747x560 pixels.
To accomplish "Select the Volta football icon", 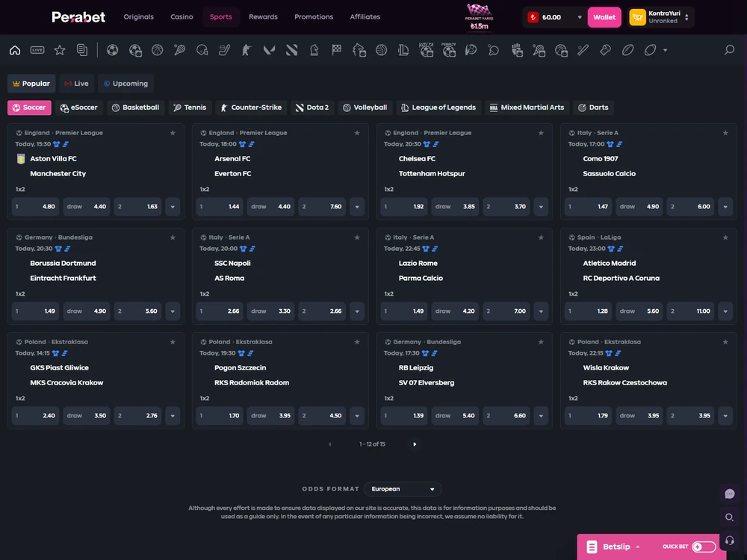I will coord(427,50).
